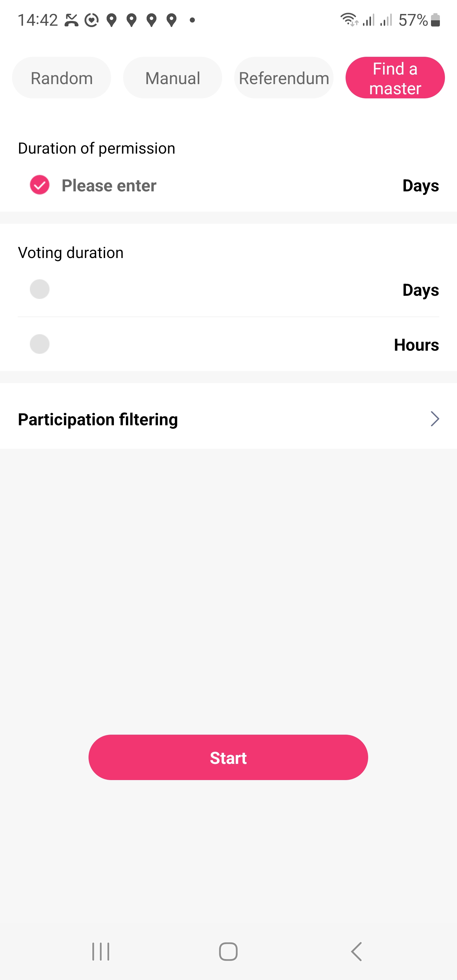The height and width of the screenshot is (980, 457).
Task: Tap the missed call notification icon
Action: pos(71,20)
